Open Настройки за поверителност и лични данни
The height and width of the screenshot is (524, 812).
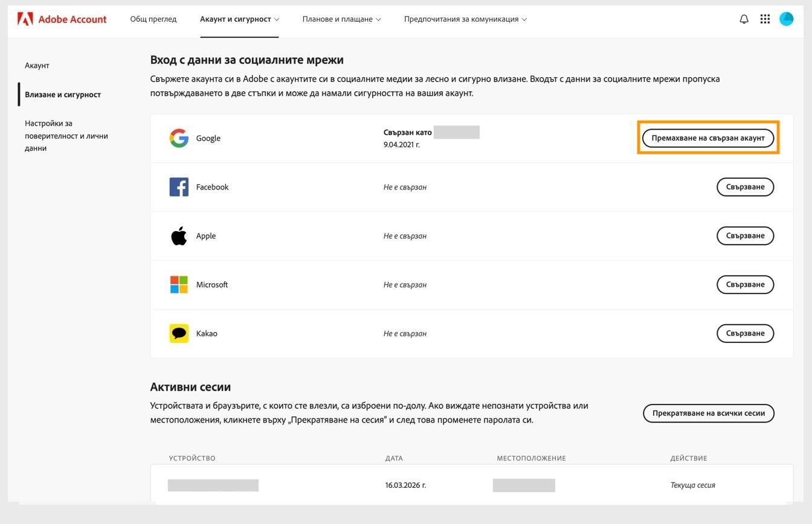tap(66, 135)
